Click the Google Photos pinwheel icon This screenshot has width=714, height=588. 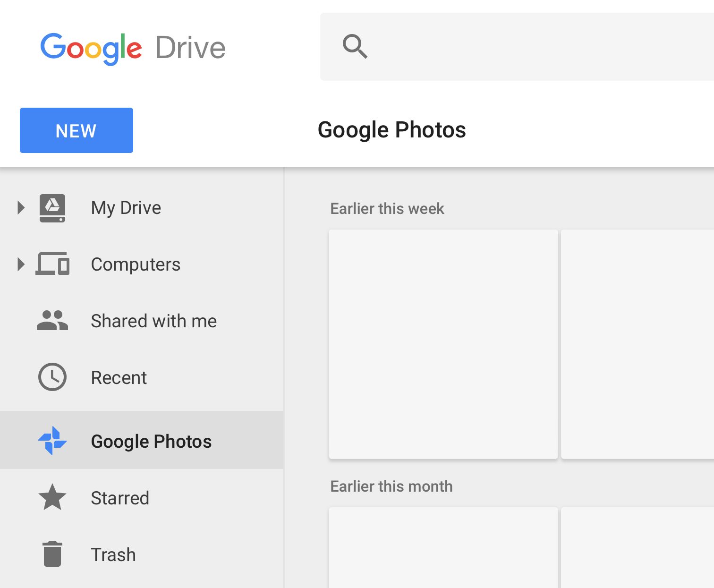pos(52,441)
